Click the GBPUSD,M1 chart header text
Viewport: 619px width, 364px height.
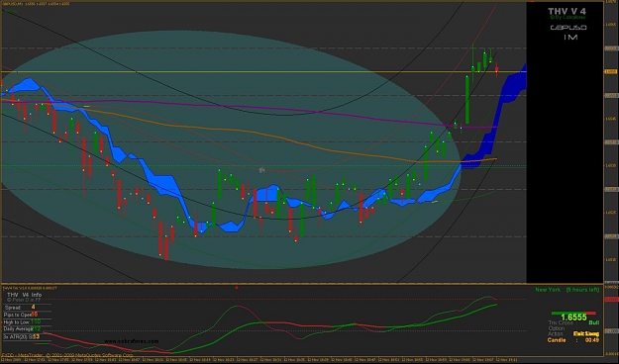36,4
